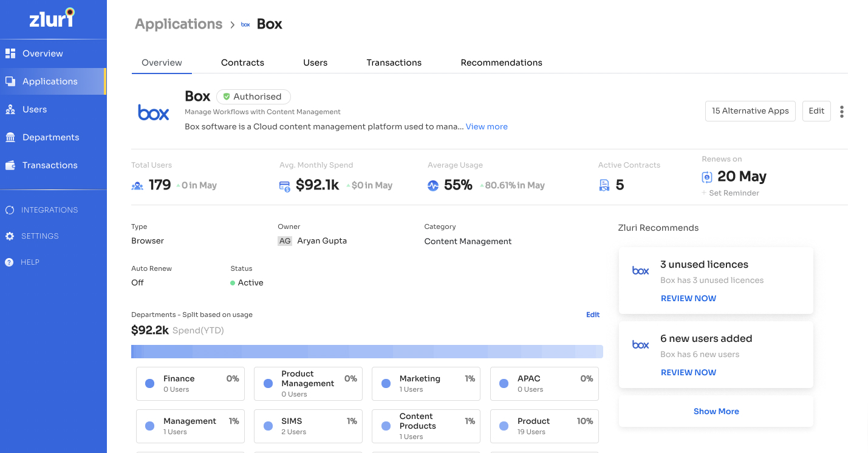
Task: Select the SIMS department card
Action: click(308, 426)
